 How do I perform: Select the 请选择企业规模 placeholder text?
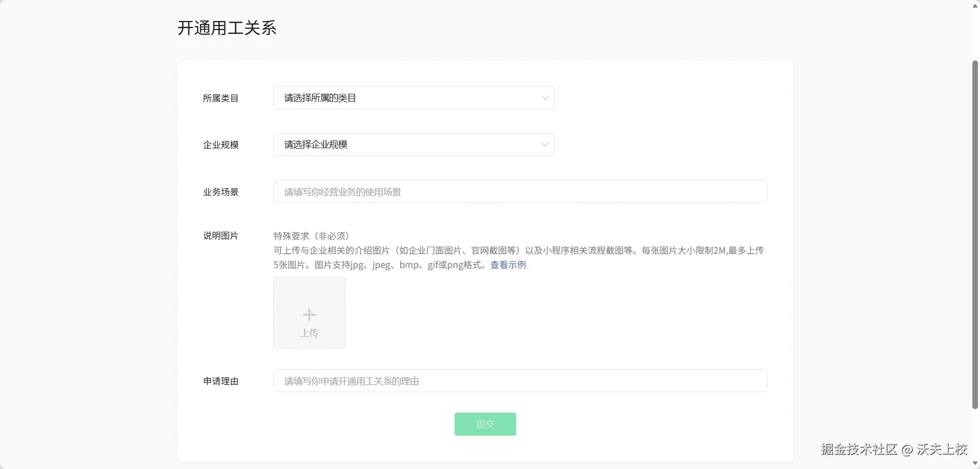(315, 145)
